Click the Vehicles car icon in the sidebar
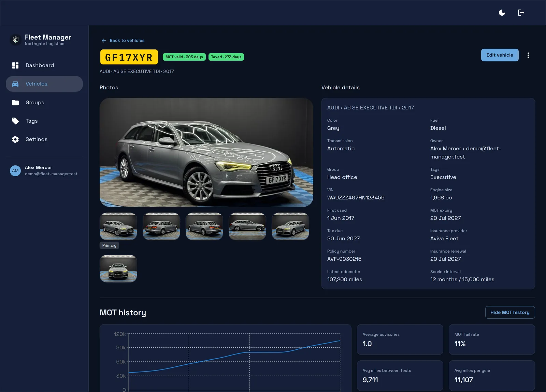Screen dimensions: 546x392 click(15, 84)
